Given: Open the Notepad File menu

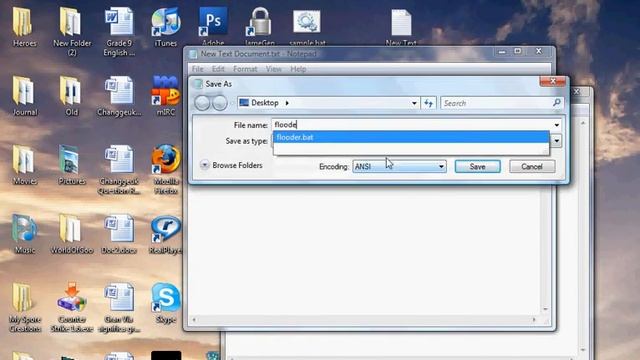Looking at the screenshot, I should (x=198, y=69).
